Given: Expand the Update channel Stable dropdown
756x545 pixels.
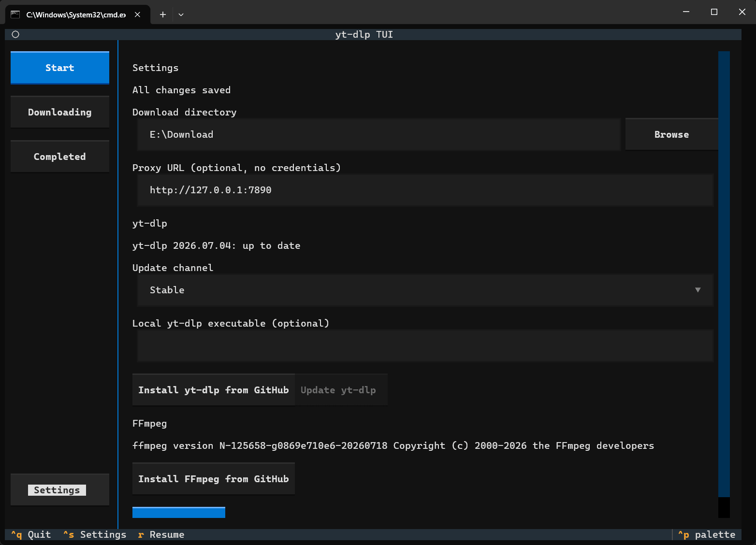Looking at the screenshot, I should click(425, 290).
